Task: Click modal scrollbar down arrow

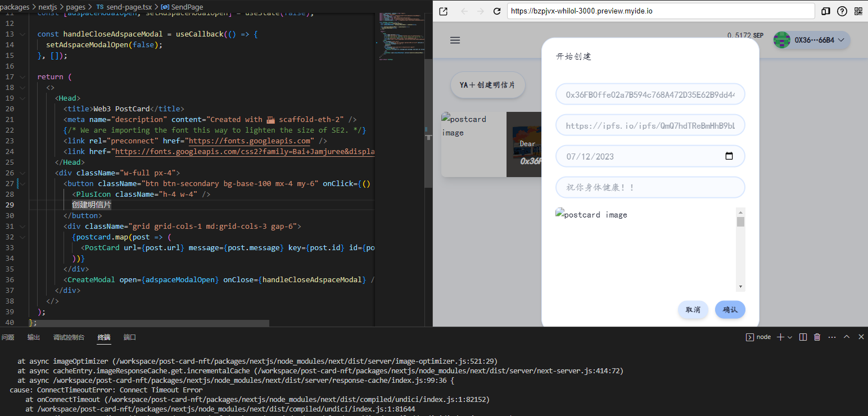Action: click(x=741, y=287)
